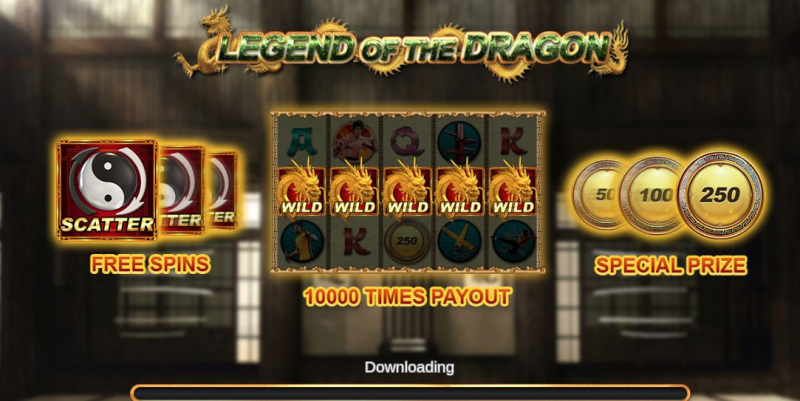Image resolution: width=800 pixels, height=401 pixels.
Task: Click the purple letter Q reel symbol
Action: 407,141
